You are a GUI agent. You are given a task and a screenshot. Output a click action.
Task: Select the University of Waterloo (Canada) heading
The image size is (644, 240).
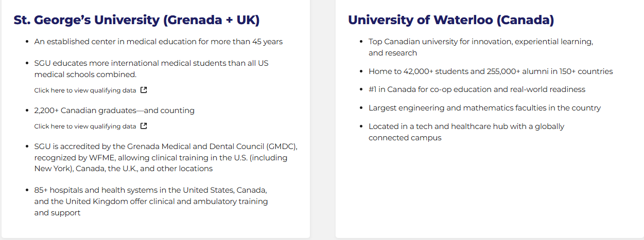pos(451,20)
